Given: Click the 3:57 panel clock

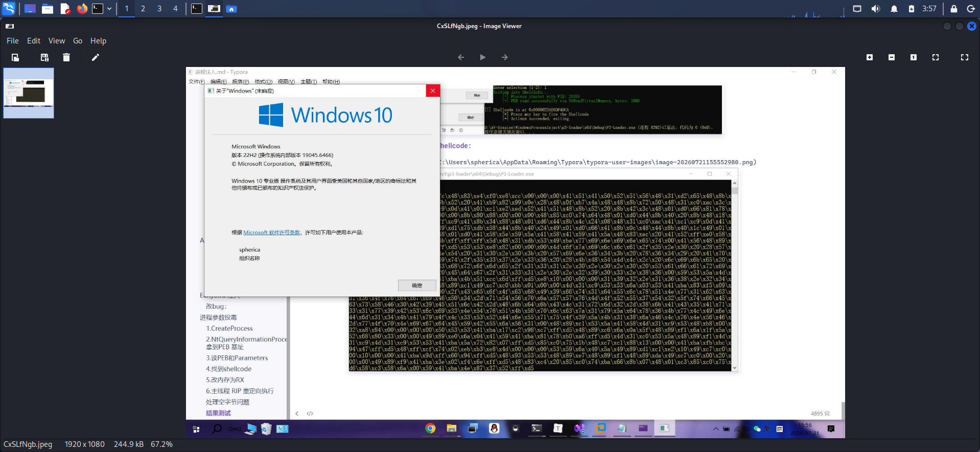Looking at the screenshot, I should tap(929, 9).
